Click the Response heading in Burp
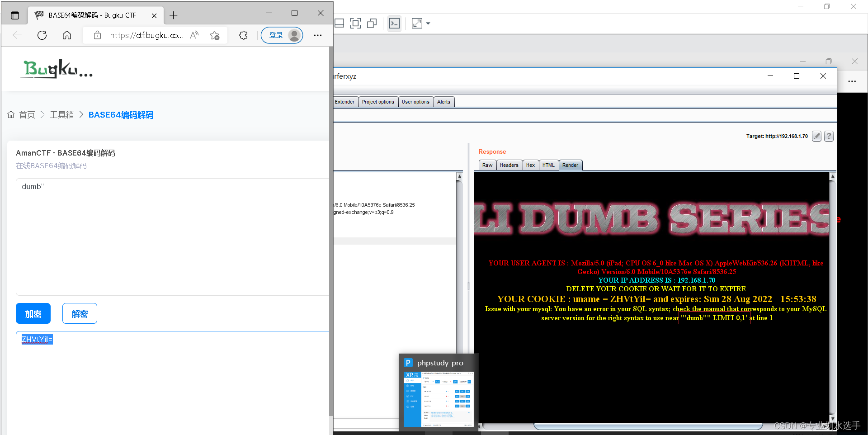The image size is (868, 435). pyautogui.click(x=492, y=152)
